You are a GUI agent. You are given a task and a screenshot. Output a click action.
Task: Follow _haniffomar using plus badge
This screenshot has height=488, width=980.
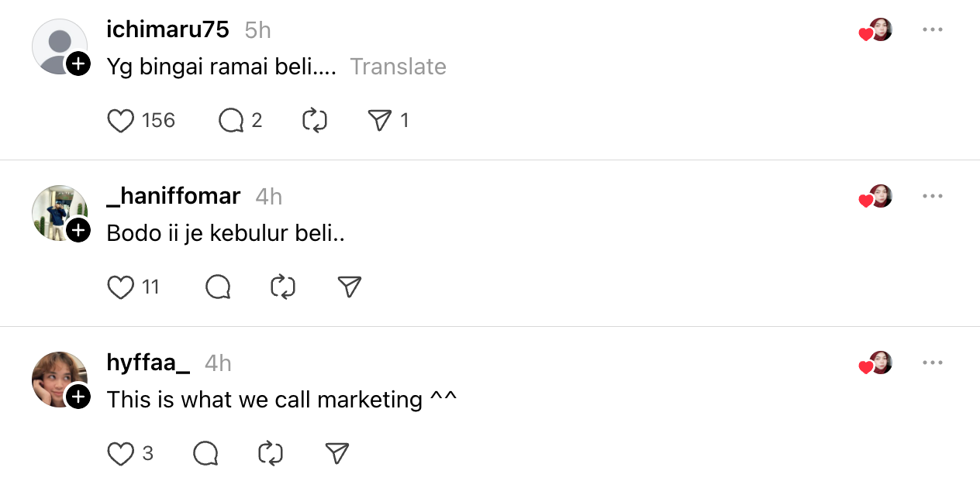(78, 230)
